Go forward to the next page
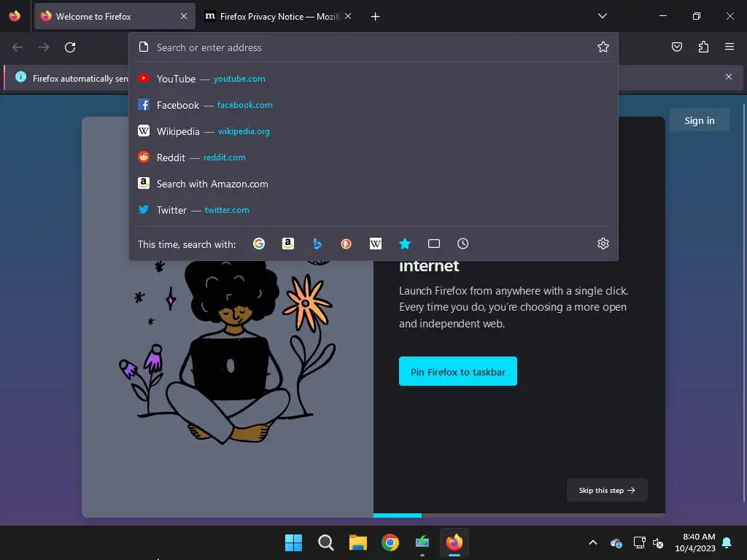 44,47
